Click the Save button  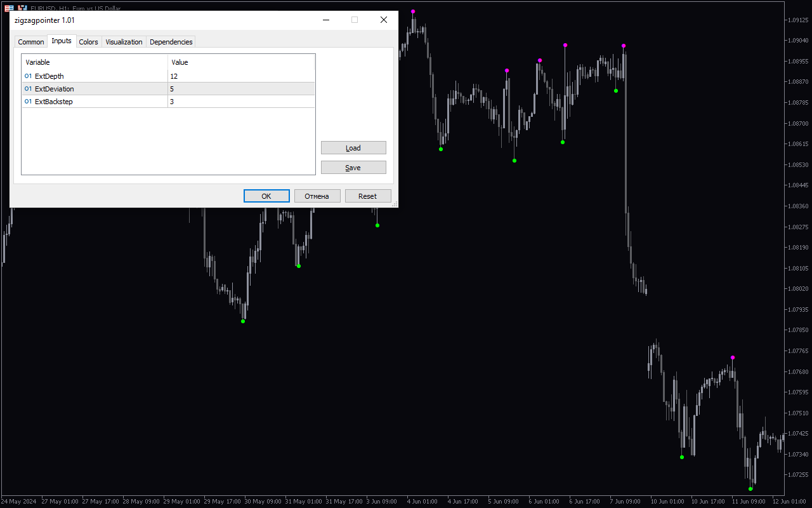(353, 168)
